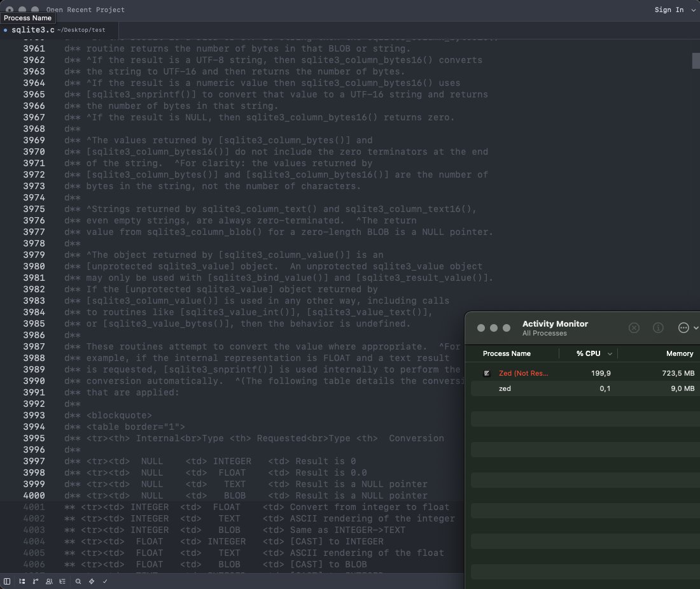The image size is (700, 589).
Task: Click 'Convert from integer to float' on line 4001
Action: (x=370, y=507)
